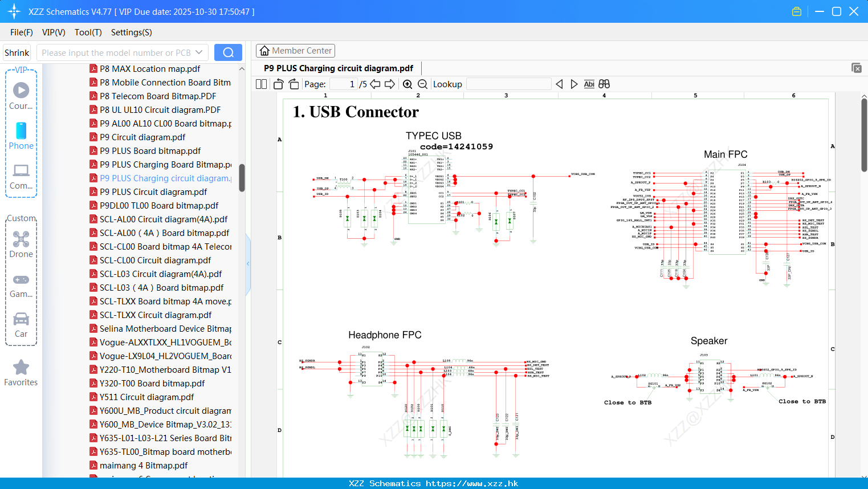This screenshot has height=489, width=868.
Task: Click the file list scroll-up arrow
Action: [242, 69]
